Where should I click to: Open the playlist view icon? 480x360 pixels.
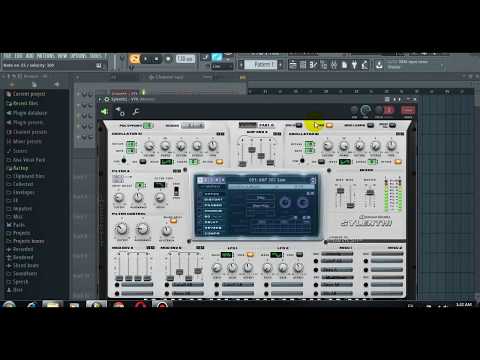click(x=292, y=65)
